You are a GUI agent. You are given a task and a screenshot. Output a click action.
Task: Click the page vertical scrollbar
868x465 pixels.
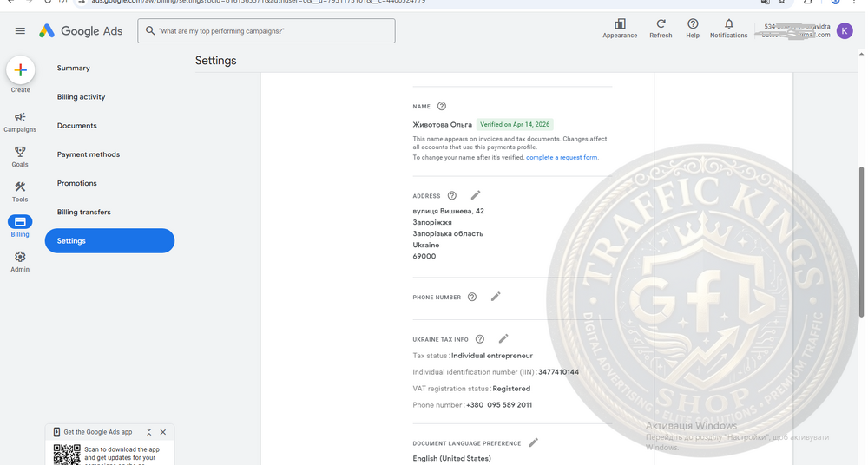(x=861, y=242)
